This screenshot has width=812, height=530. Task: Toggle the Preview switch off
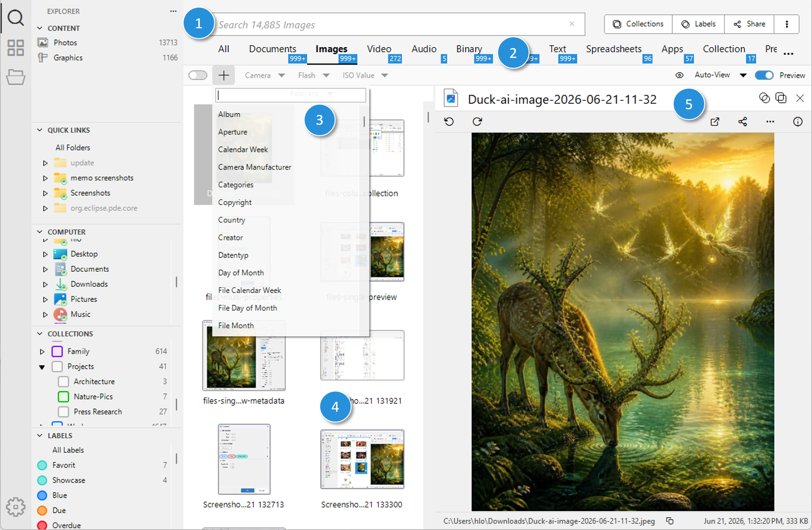pyautogui.click(x=764, y=75)
